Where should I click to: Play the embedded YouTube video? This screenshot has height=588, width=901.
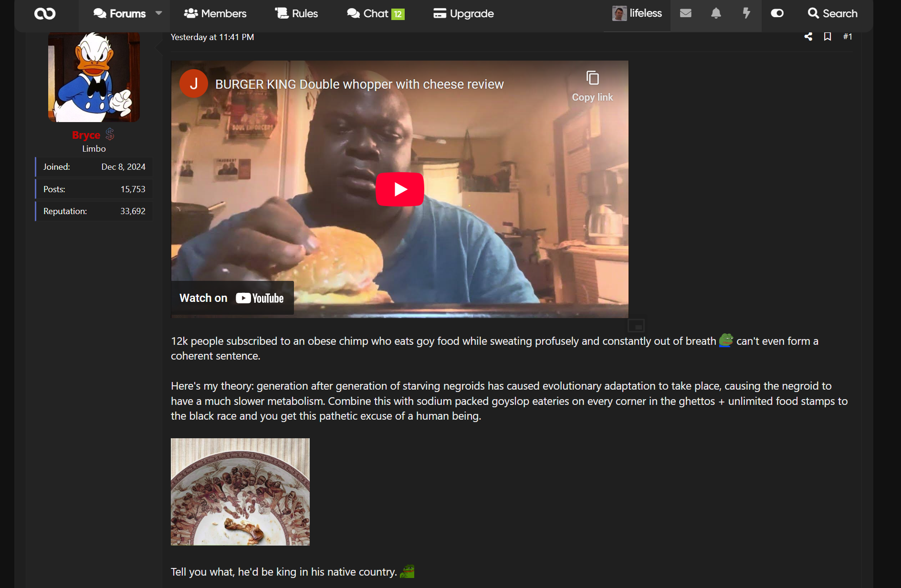[400, 189]
